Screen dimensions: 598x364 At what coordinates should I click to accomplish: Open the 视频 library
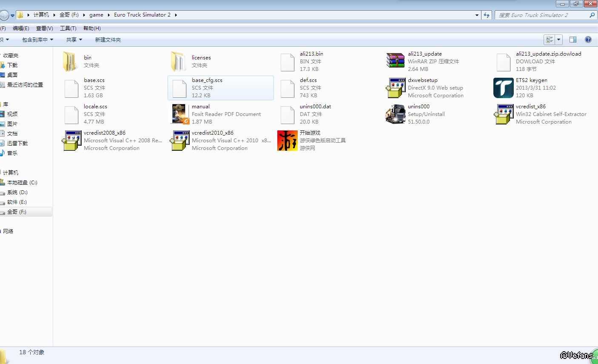point(12,114)
